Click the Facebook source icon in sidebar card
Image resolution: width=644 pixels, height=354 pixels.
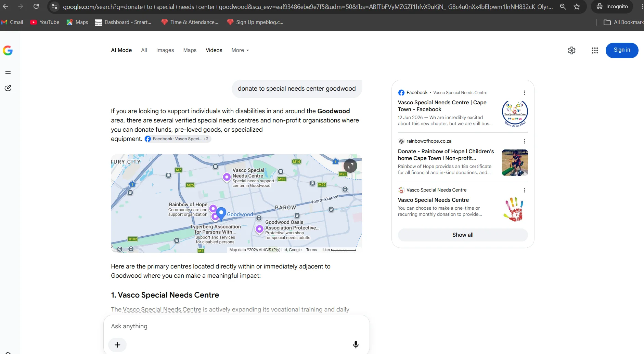(401, 93)
